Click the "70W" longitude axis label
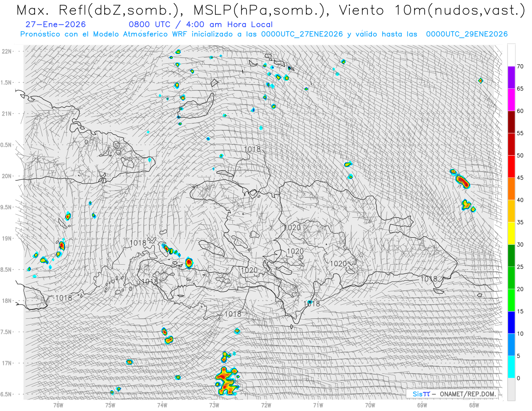532x411 pixels. tap(370, 405)
